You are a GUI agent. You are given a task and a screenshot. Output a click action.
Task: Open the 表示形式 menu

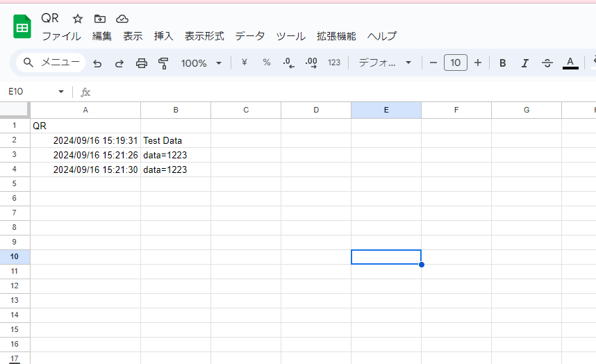pos(204,36)
